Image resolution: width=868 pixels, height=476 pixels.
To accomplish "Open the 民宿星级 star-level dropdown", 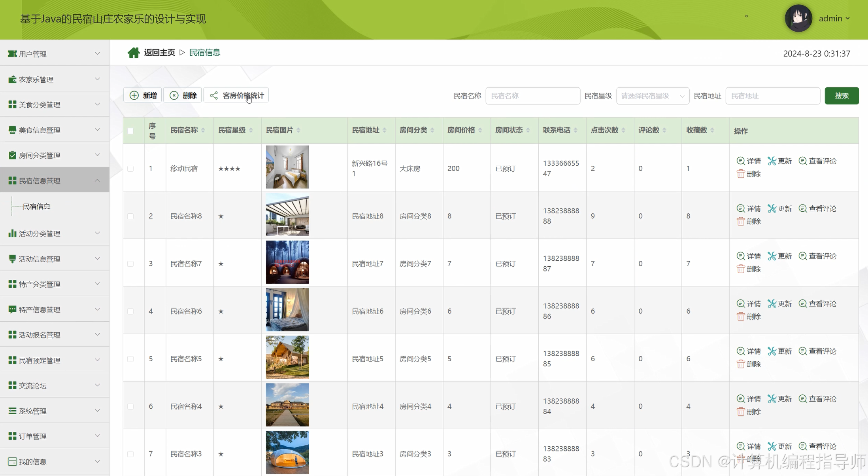I will [653, 96].
